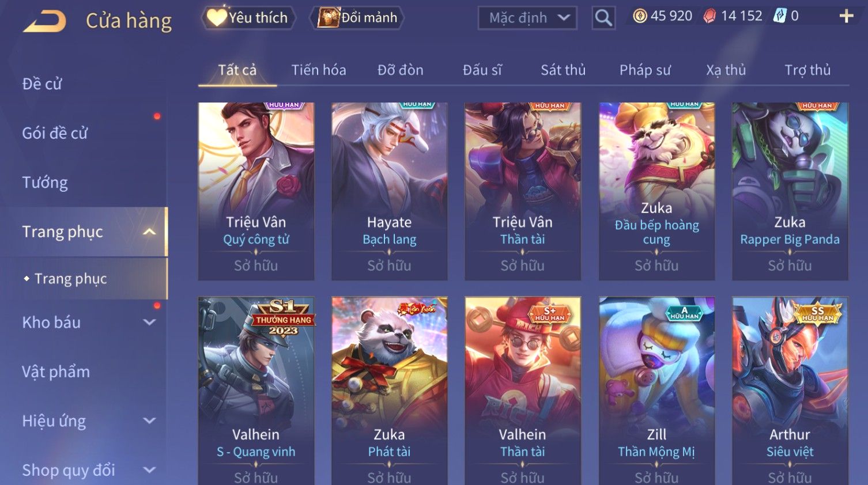Open search with the magnifier icon
The height and width of the screenshot is (485, 868).
click(603, 18)
